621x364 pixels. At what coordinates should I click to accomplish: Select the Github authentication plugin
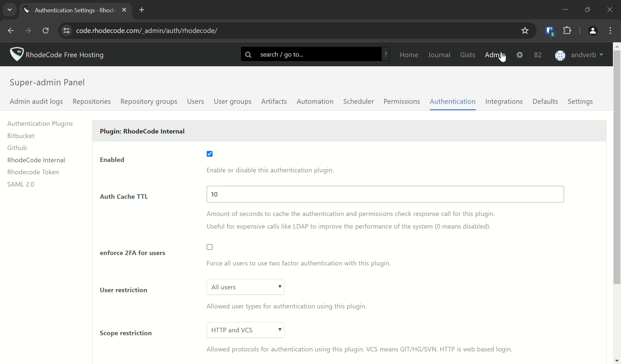[x=17, y=148]
